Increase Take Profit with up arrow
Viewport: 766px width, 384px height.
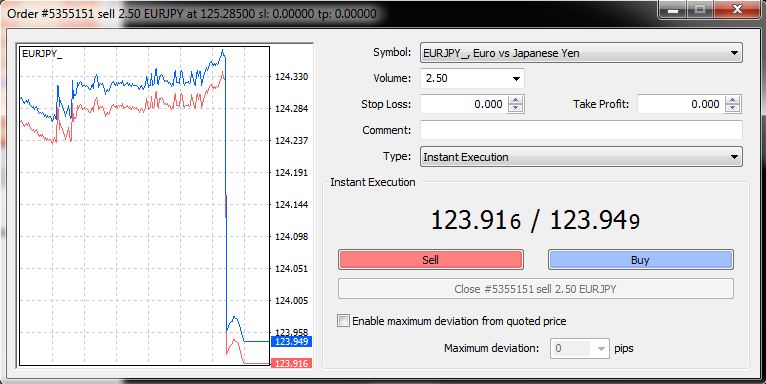click(732, 100)
